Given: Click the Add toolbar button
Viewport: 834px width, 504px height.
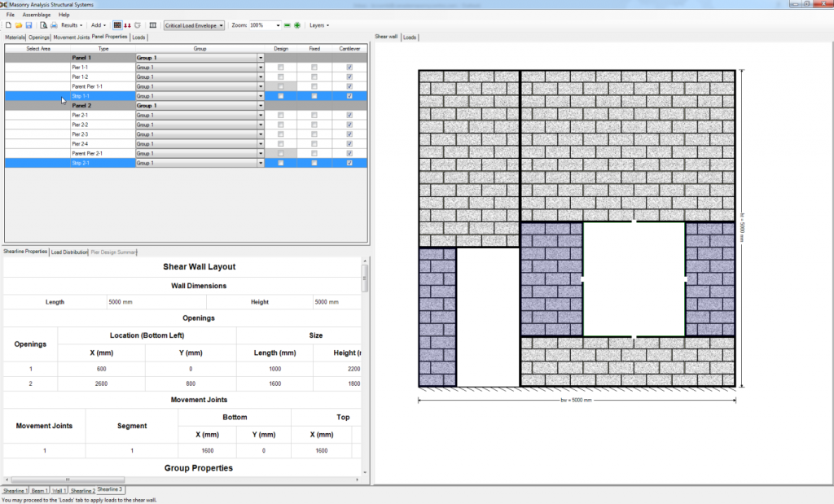Looking at the screenshot, I should coord(98,25).
